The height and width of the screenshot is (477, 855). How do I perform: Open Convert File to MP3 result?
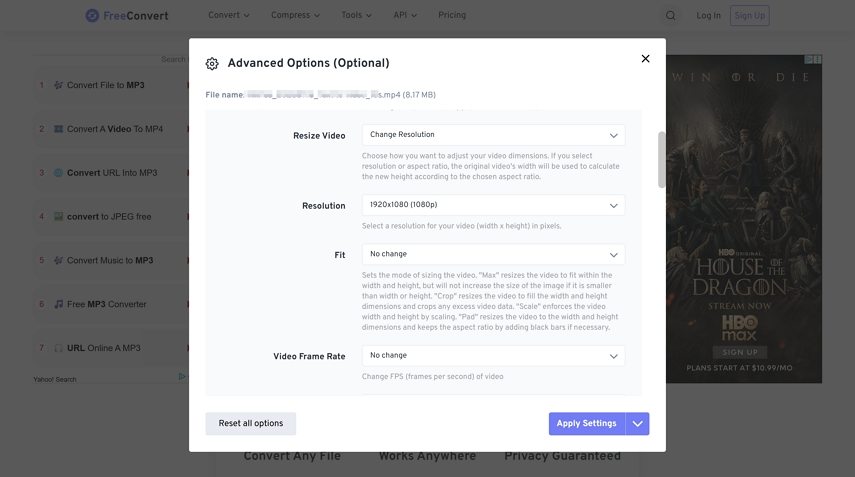point(106,85)
